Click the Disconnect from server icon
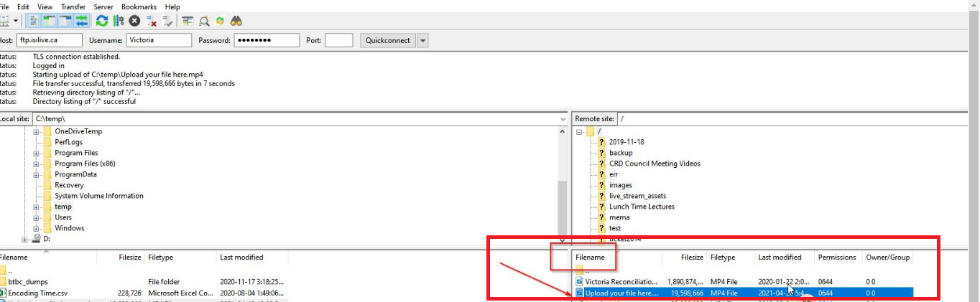This screenshot has height=302, width=980. (151, 21)
